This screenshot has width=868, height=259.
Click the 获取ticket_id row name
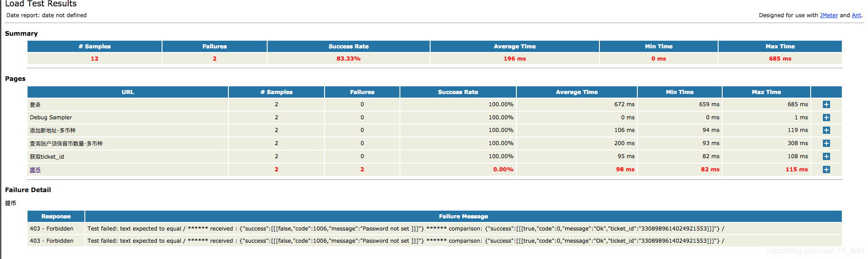[x=47, y=157]
